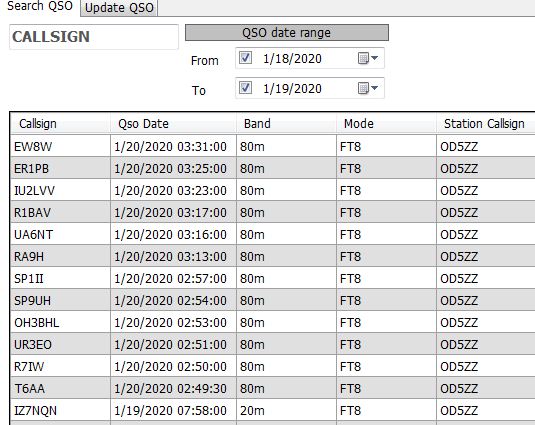Select the IZ7NQN 20m QSO row

pos(273,411)
